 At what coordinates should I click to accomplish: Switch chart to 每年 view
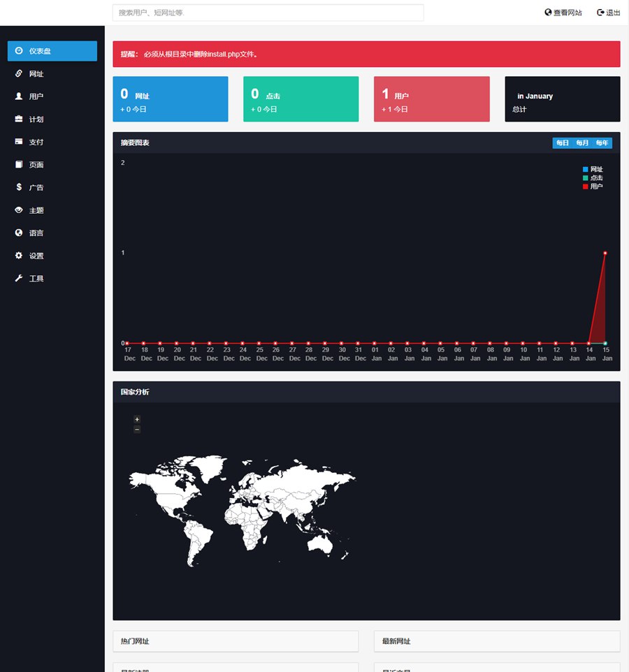tap(602, 143)
